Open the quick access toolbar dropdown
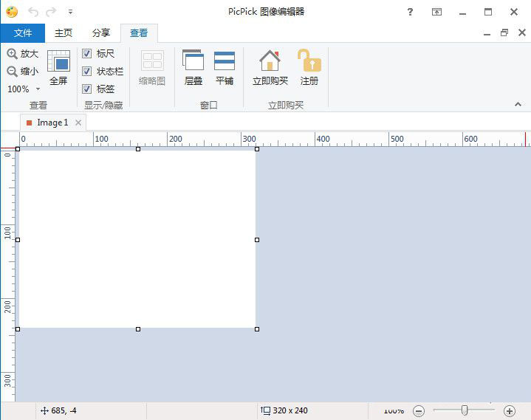 pyautogui.click(x=70, y=12)
